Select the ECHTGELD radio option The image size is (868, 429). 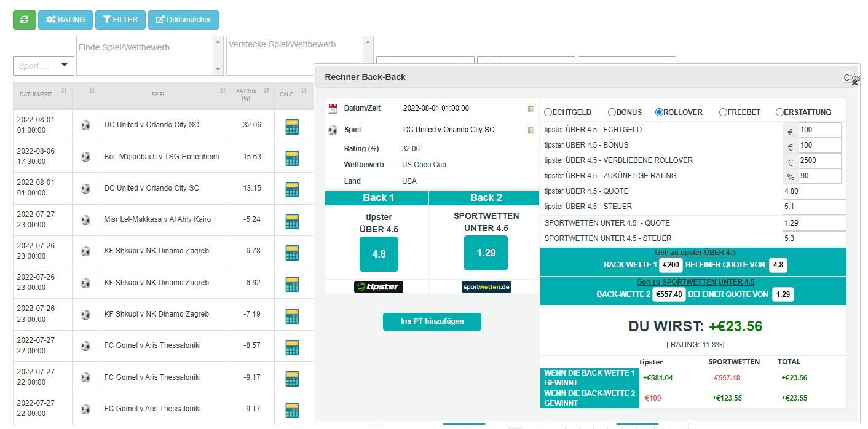[x=548, y=112]
